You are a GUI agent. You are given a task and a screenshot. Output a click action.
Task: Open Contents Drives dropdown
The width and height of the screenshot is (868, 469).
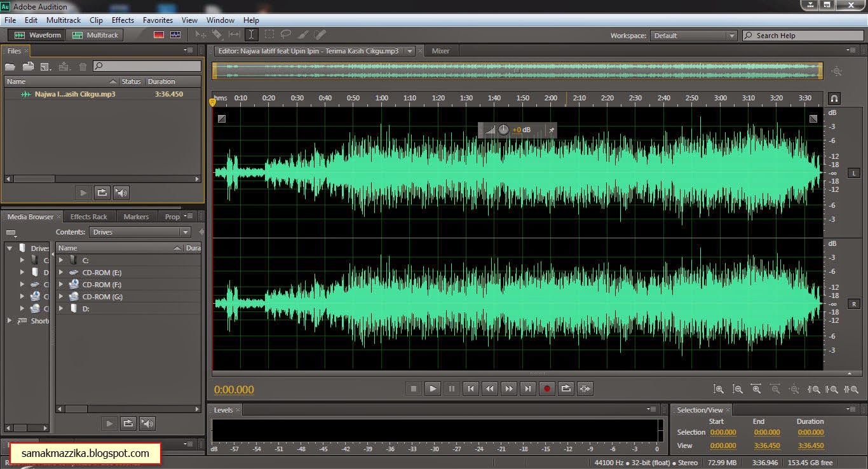140,232
